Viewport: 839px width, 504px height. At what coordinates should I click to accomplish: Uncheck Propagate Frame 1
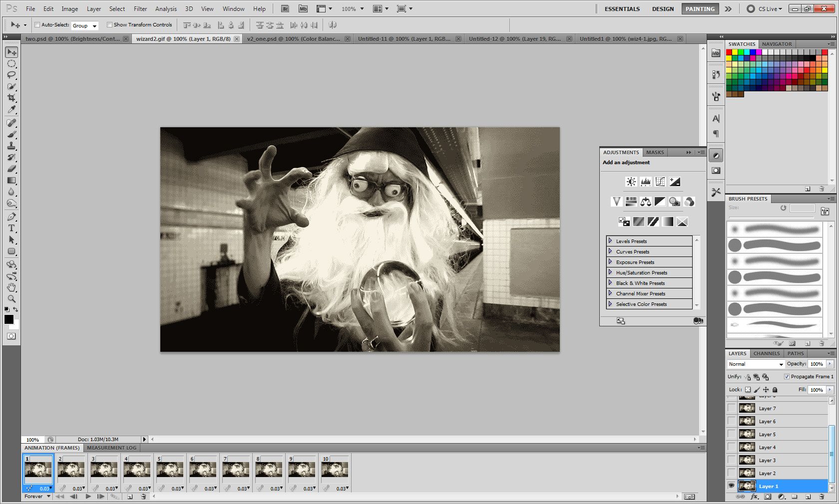tap(787, 377)
